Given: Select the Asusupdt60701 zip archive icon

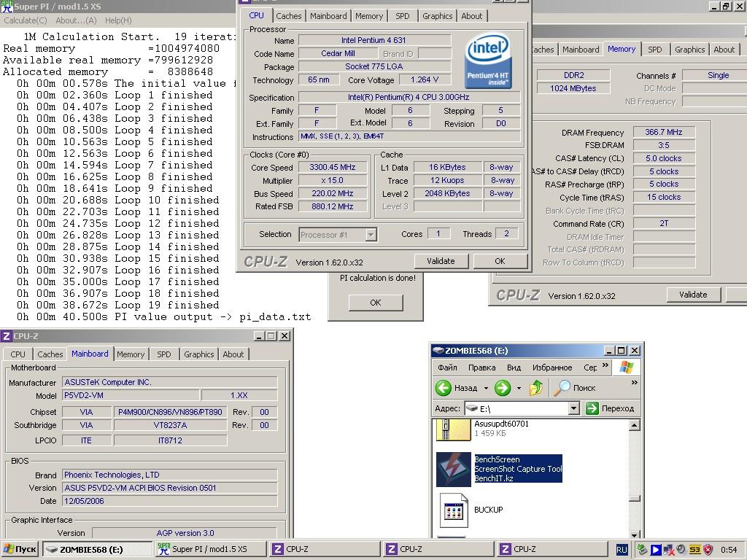Looking at the screenshot, I should 453,429.
